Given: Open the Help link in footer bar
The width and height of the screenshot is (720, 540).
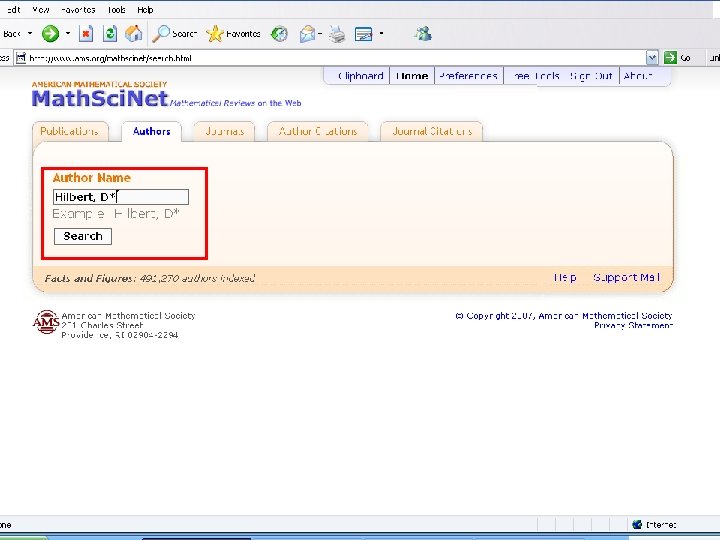Looking at the screenshot, I should tap(565, 277).
